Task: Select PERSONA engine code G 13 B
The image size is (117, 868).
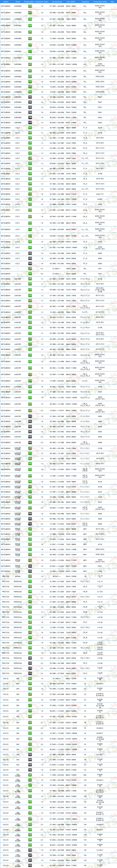Action: point(100,592)
